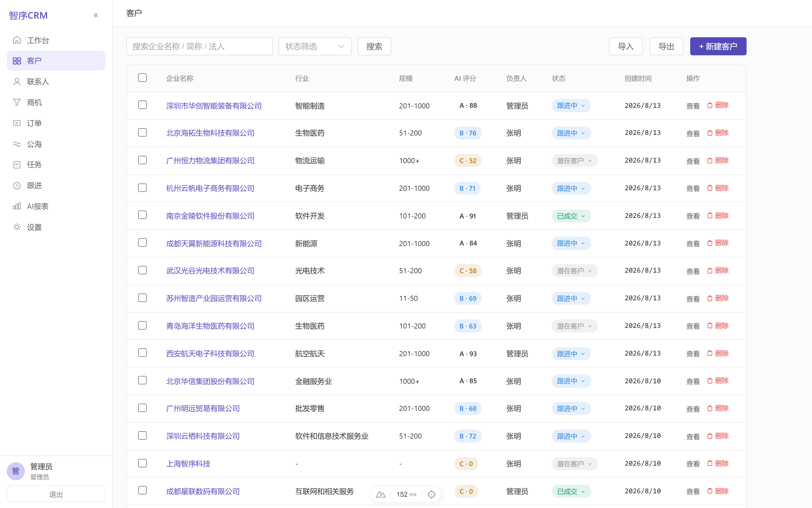Viewport: 812px width, 508px height.
Task: Toggle the select-all checkbox in table header
Action: (x=142, y=78)
